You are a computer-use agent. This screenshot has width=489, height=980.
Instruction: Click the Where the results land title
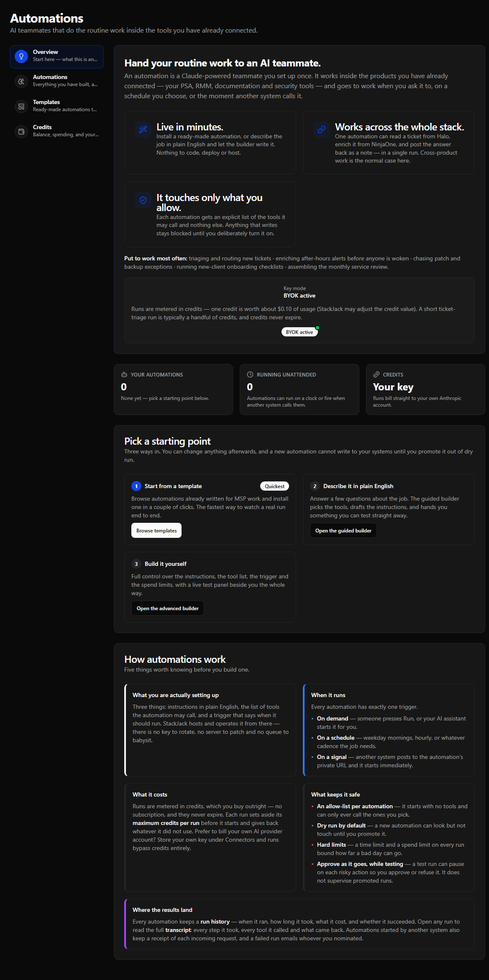(162, 910)
